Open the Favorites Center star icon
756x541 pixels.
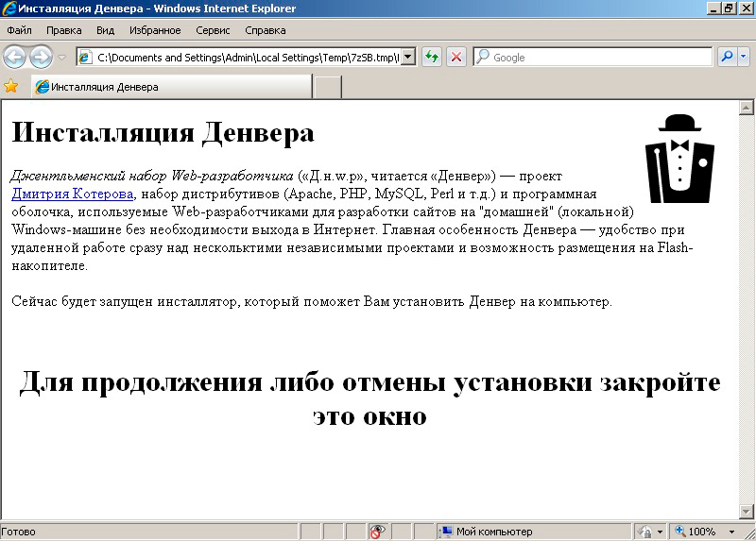[10, 87]
